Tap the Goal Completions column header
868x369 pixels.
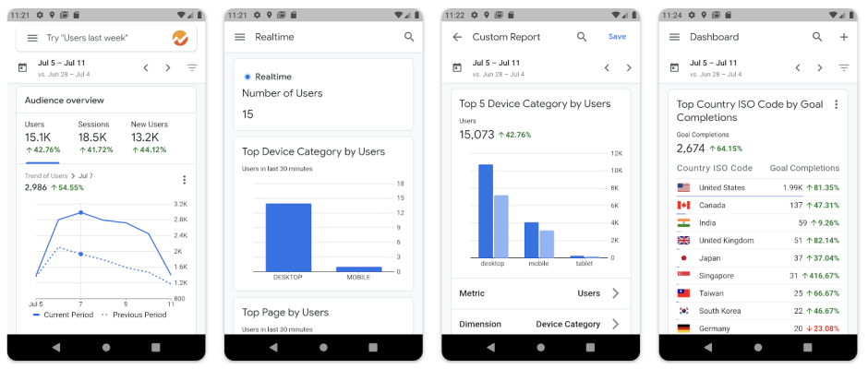tap(804, 168)
